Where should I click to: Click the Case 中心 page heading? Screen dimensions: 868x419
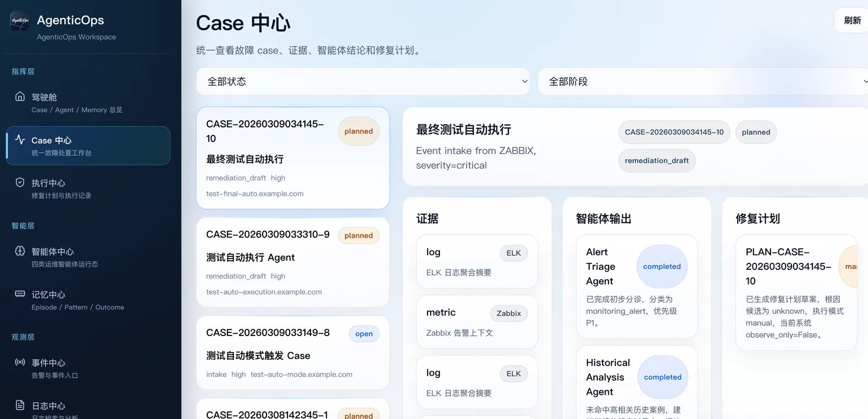243,23
